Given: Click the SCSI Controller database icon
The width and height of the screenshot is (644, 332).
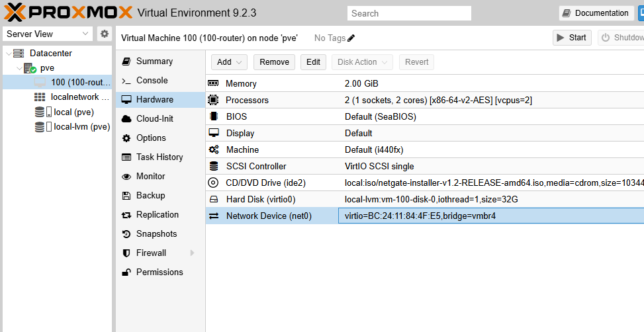Looking at the screenshot, I should pos(214,166).
